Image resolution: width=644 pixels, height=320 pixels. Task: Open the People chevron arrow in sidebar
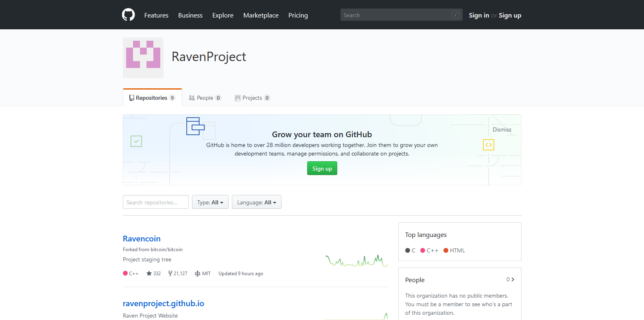[513, 279]
